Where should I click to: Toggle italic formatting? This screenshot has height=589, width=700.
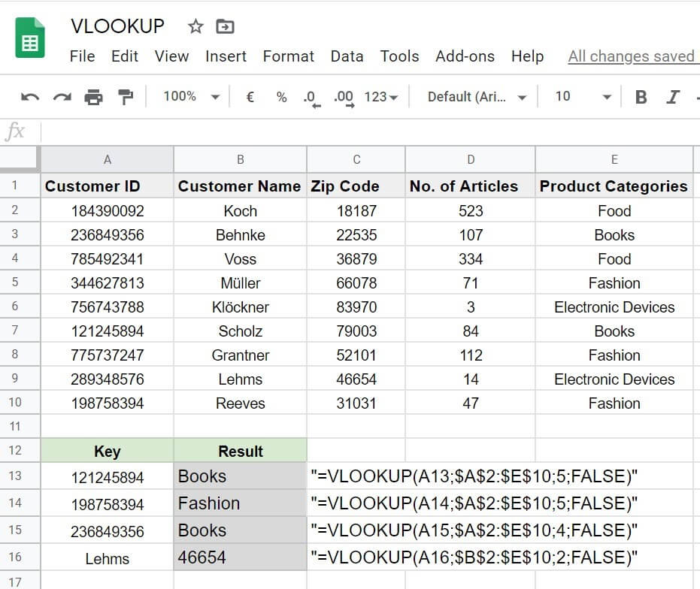coord(673,97)
